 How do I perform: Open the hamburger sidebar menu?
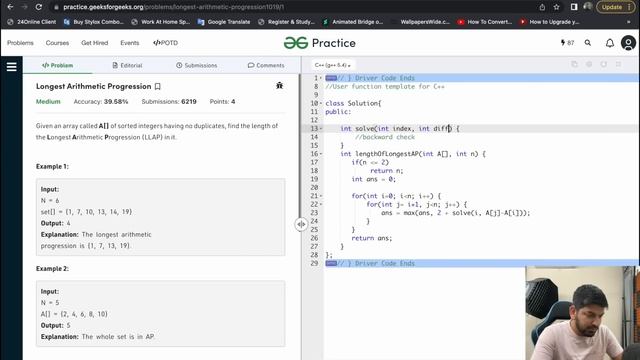point(11,67)
